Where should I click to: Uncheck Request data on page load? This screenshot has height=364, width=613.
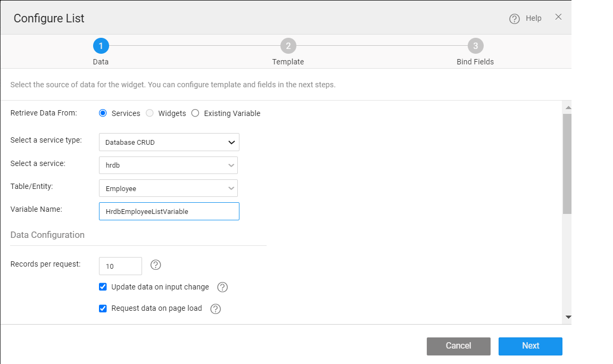click(x=103, y=308)
